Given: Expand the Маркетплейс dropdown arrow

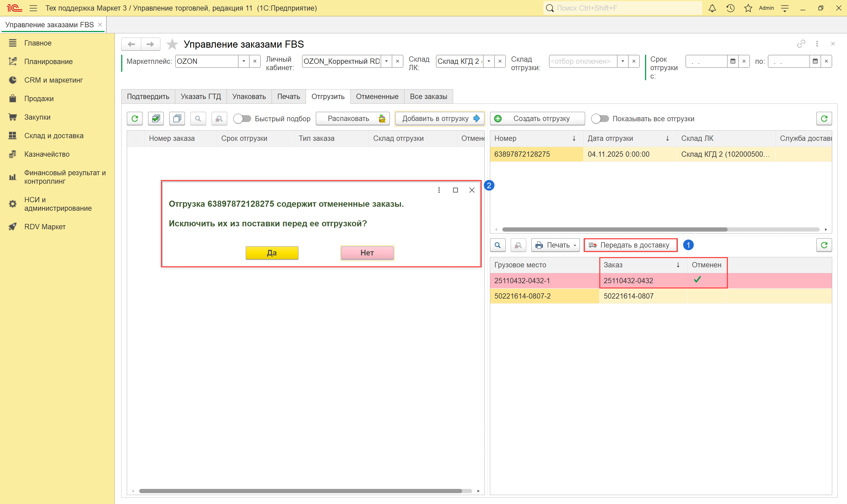Looking at the screenshot, I should click(244, 61).
